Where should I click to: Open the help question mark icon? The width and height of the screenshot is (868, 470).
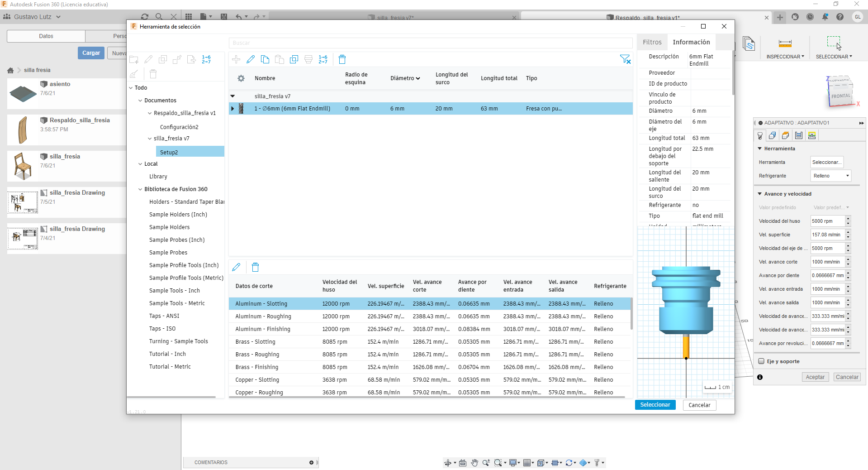pyautogui.click(x=840, y=17)
